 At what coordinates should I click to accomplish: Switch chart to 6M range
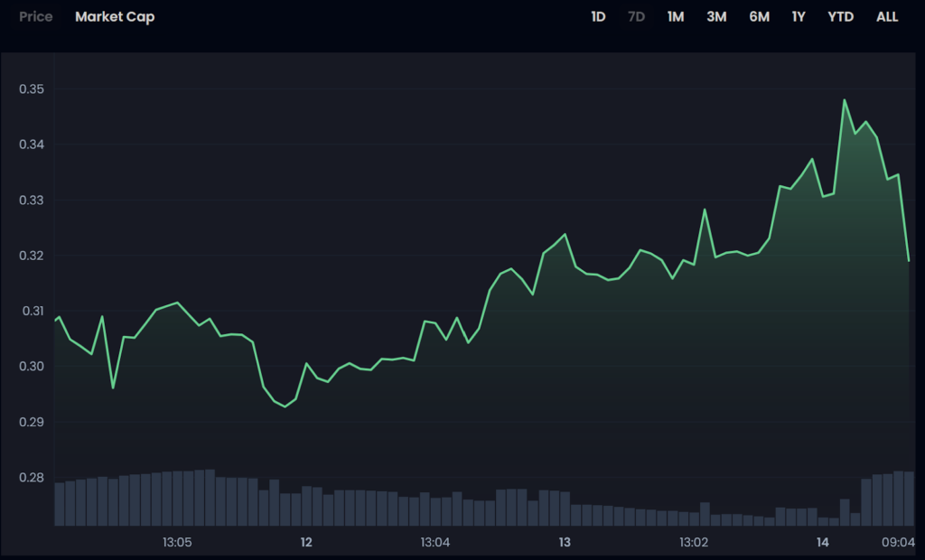759,17
